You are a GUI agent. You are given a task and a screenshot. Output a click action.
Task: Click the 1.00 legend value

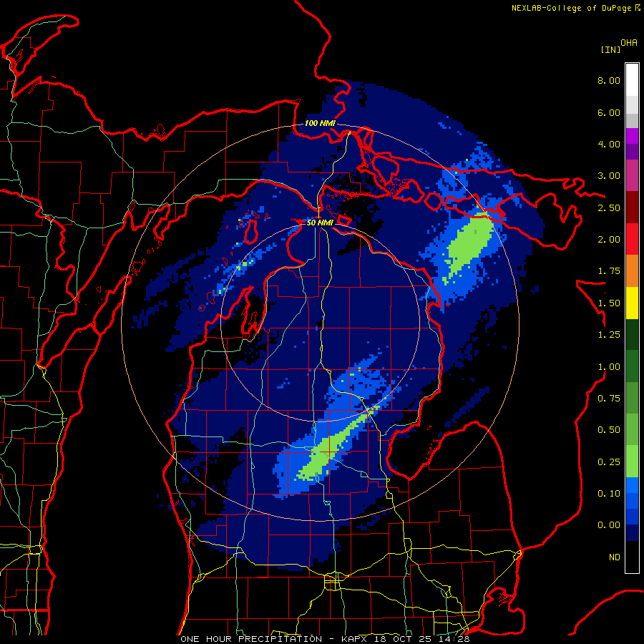point(609,367)
